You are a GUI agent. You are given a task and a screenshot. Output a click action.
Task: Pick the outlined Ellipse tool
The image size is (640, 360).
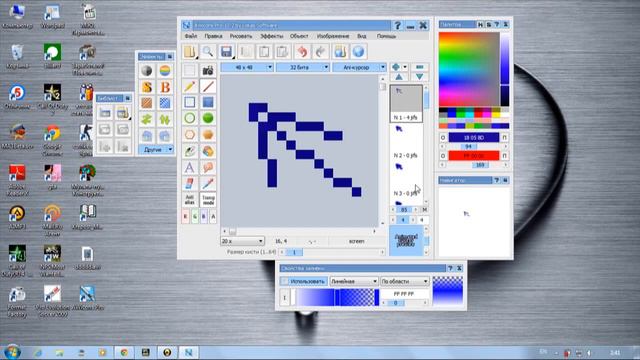pos(189,118)
